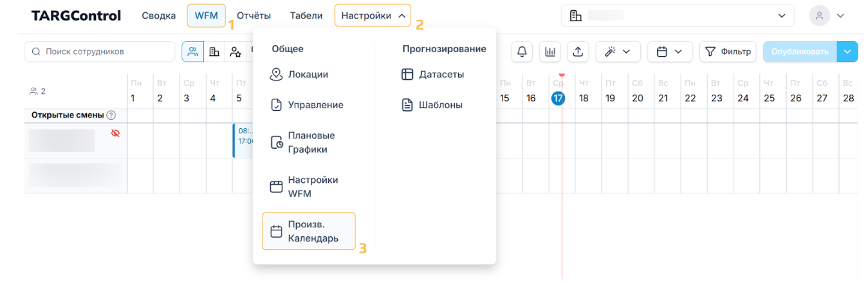Viewport: 868px width, 284px height.
Task: Select Произв. Календарь menu item
Action: (x=309, y=231)
